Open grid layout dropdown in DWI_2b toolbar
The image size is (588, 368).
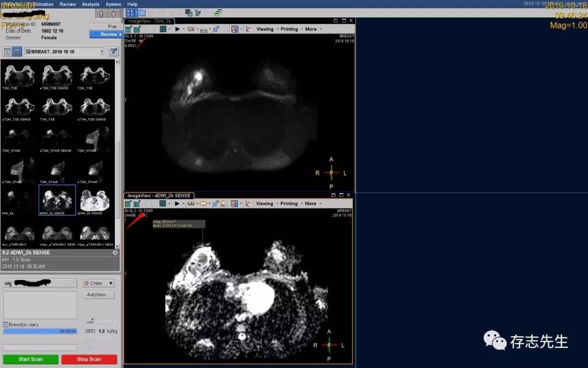coord(169,29)
